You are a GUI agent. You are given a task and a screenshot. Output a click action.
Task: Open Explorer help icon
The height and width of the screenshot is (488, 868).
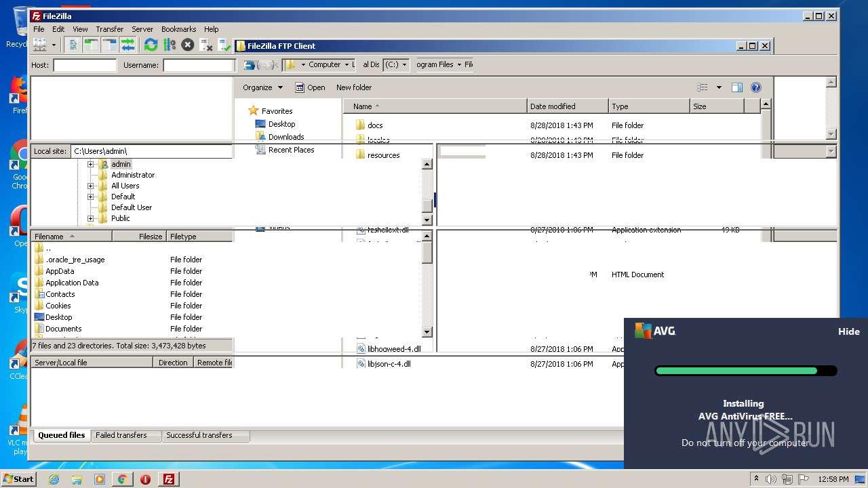coord(756,87)
